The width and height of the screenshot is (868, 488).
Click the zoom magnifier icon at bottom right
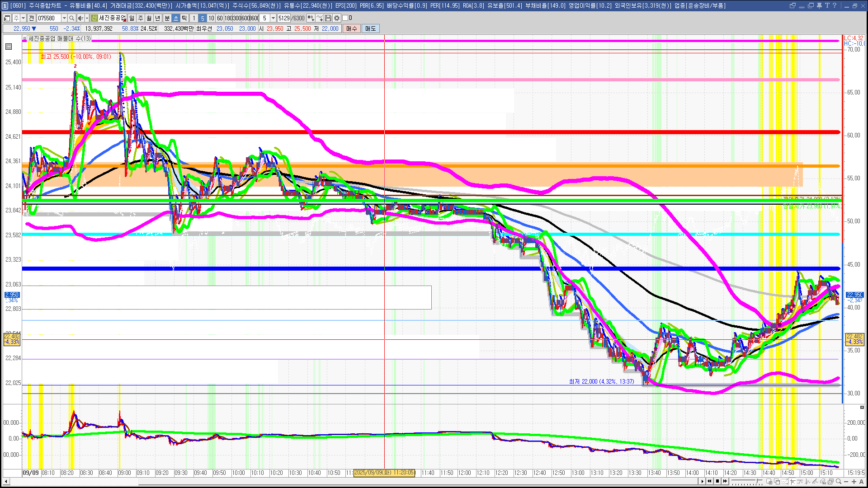click(839, 482)
